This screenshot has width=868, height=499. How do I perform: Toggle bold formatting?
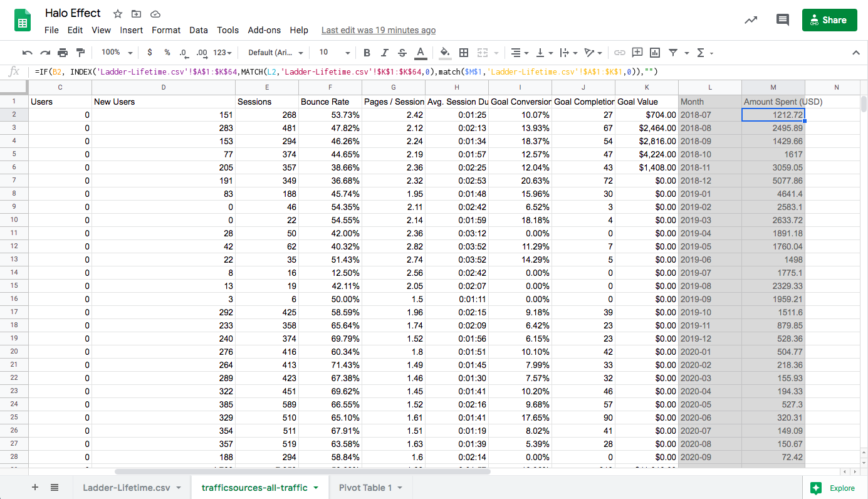point(367,53)
